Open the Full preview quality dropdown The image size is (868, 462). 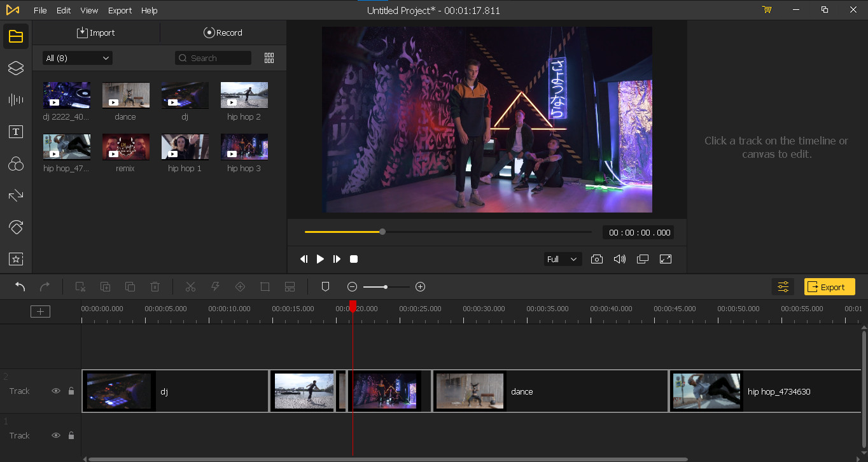562,259
